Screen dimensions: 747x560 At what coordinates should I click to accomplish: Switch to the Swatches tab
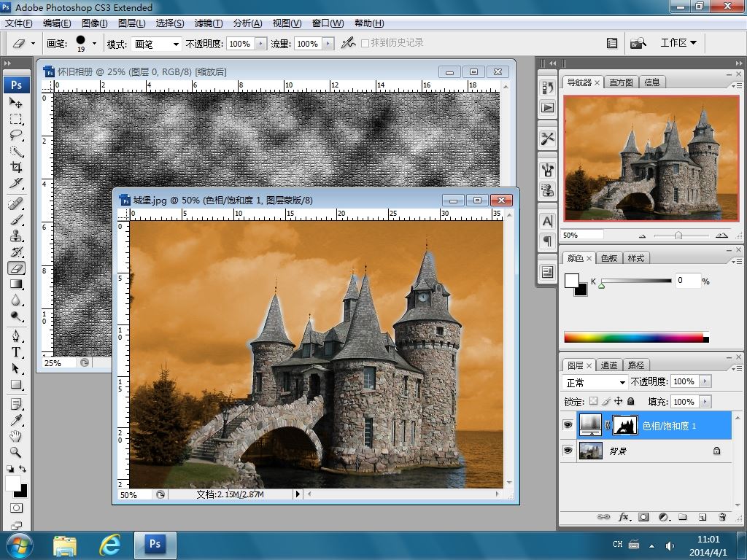(x=609, y=258)
